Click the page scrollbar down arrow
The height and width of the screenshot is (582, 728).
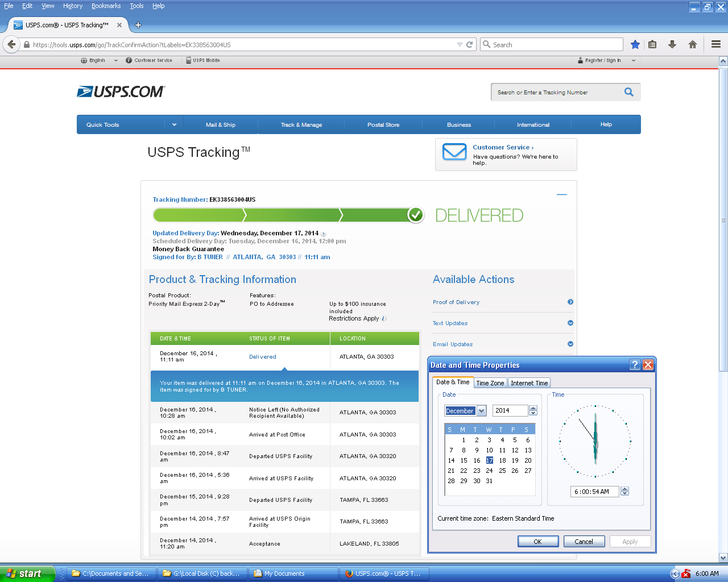tap(723, 558)
